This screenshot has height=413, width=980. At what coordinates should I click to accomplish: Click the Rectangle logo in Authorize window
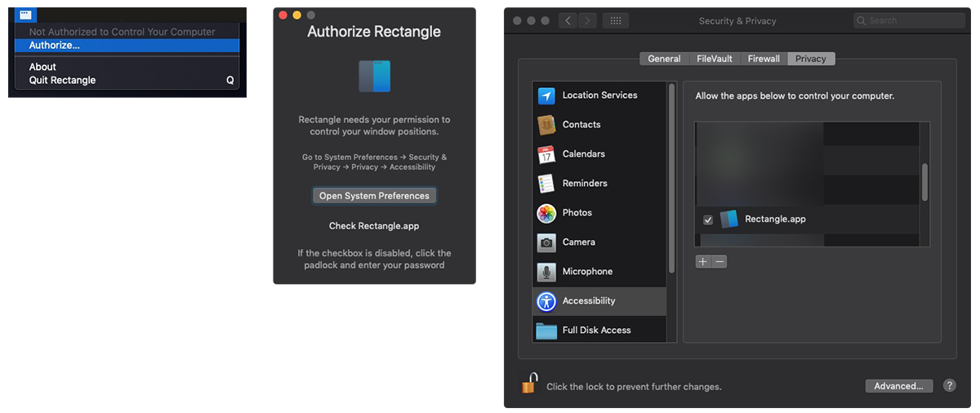point(374,76)
